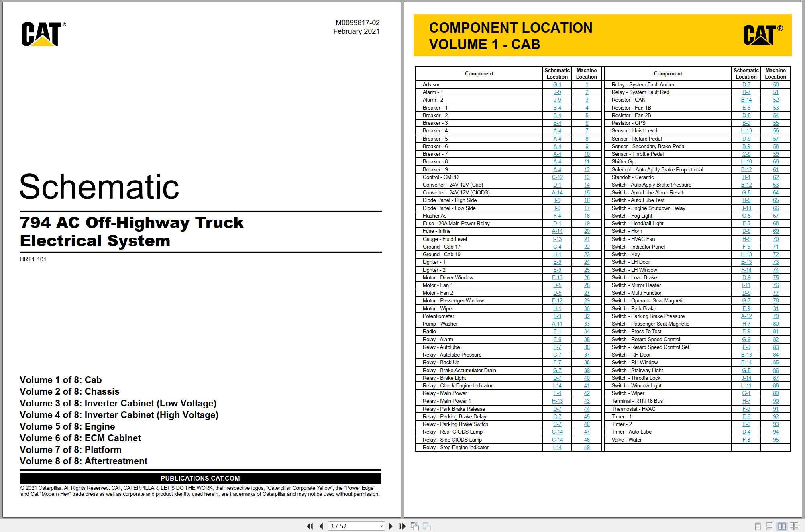
Task: Click document number M0099817-02
Action: [x=357, y=23]
